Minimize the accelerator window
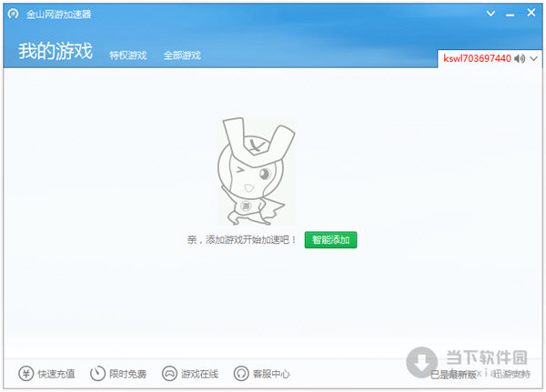The image size is (546, 392). point(511,15)
